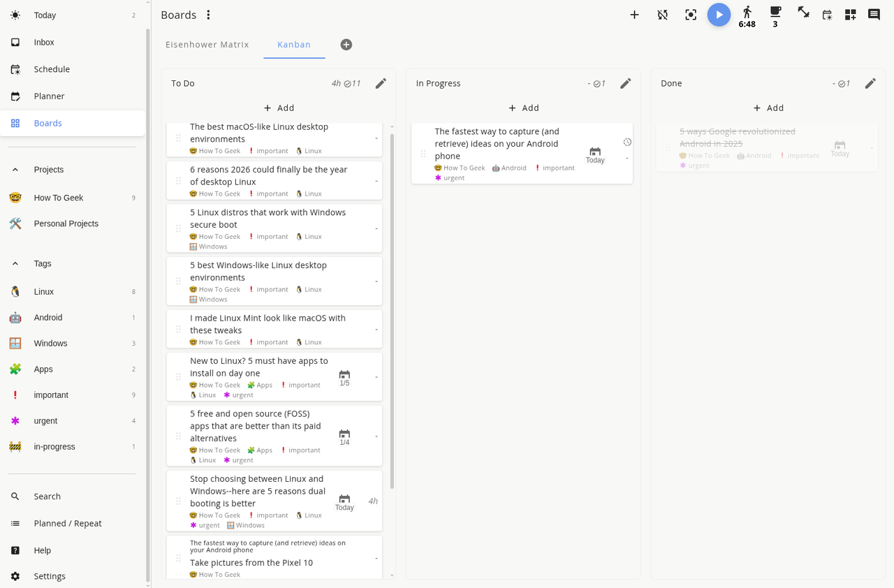Click Add in the In Progress column
The image size is (894, 588).
tap(523, 108)
